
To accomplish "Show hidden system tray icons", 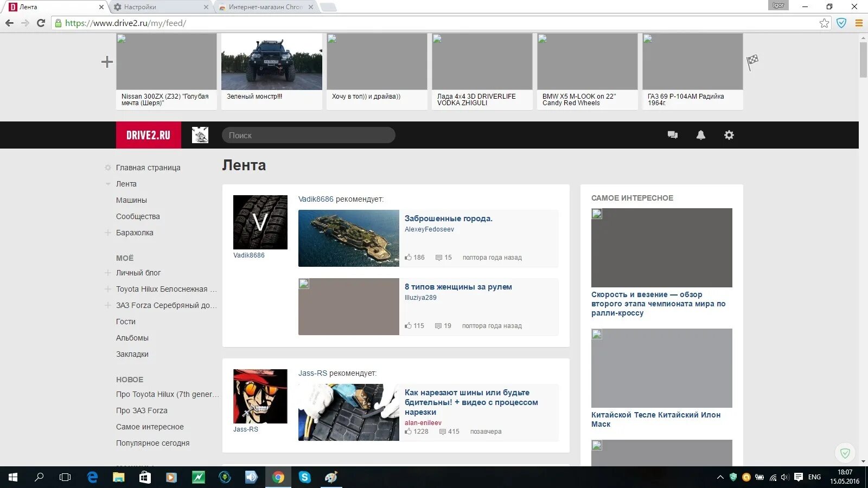I will (x=720, y=477).
